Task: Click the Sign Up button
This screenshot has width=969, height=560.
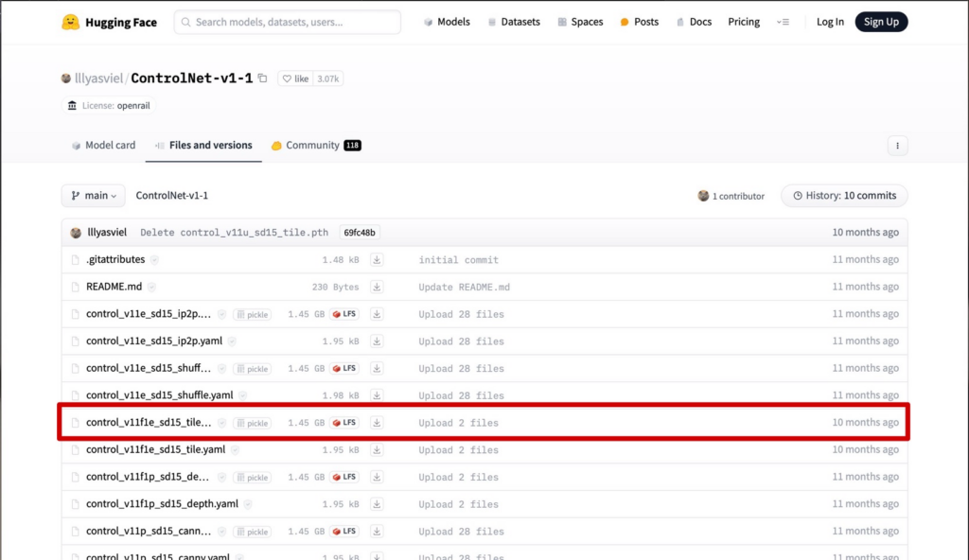Action: pos(881,22)
